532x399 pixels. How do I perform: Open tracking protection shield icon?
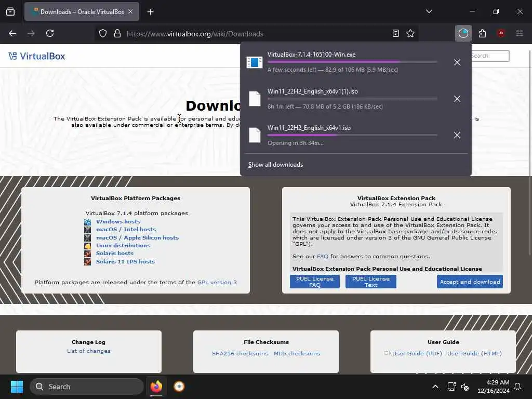[103, 34]
